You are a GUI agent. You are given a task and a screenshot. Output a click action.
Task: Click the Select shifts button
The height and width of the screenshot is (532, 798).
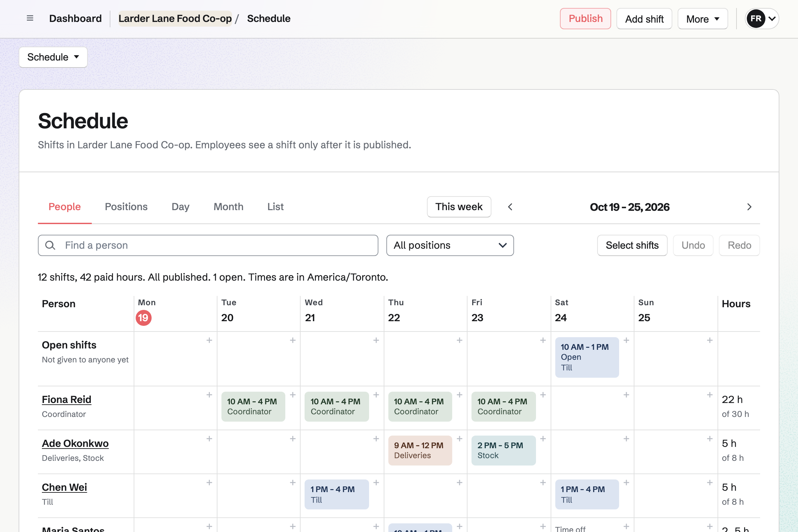[x=632, y=245]
